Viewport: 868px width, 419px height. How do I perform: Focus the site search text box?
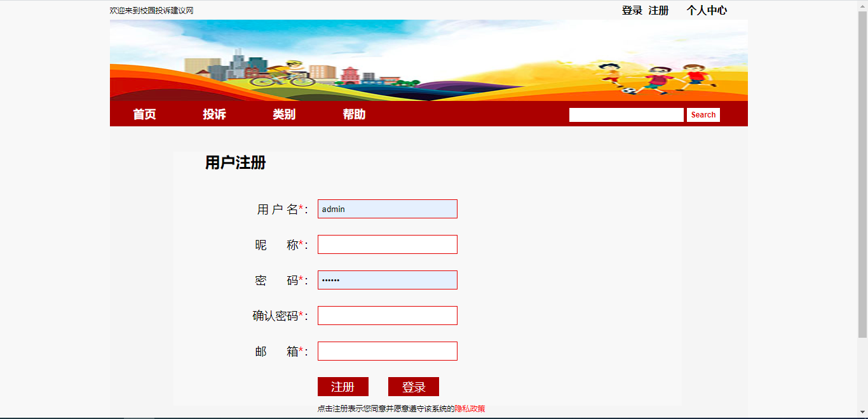(x=627, y=115)
